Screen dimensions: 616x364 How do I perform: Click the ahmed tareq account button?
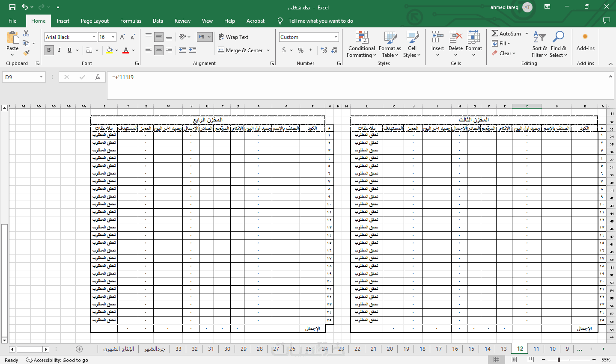(511, 7)
